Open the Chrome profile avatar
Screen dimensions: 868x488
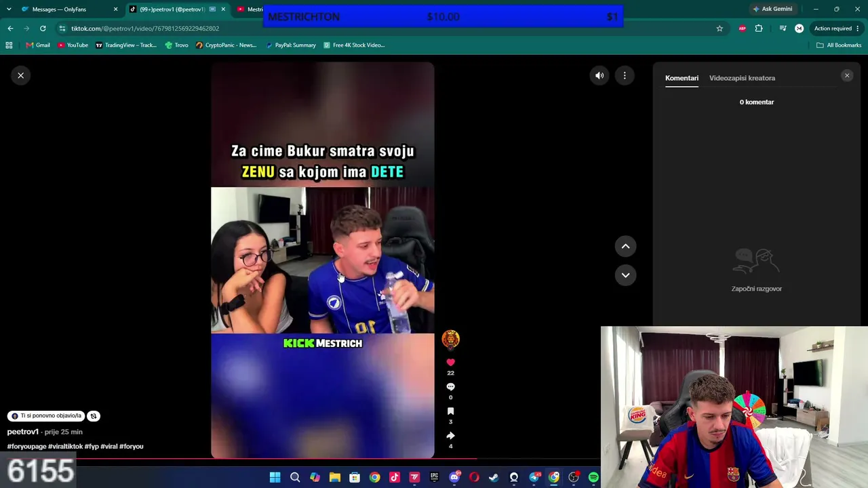click(799, 28)
